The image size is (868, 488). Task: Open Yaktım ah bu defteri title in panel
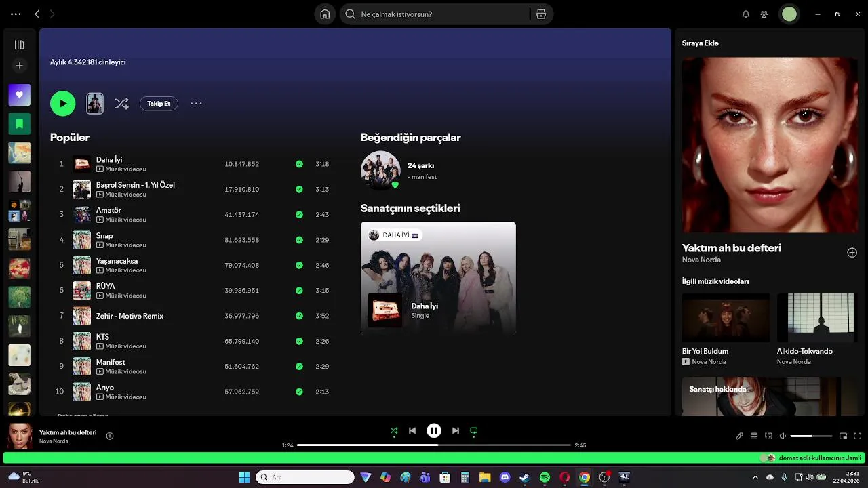[732, 248]
